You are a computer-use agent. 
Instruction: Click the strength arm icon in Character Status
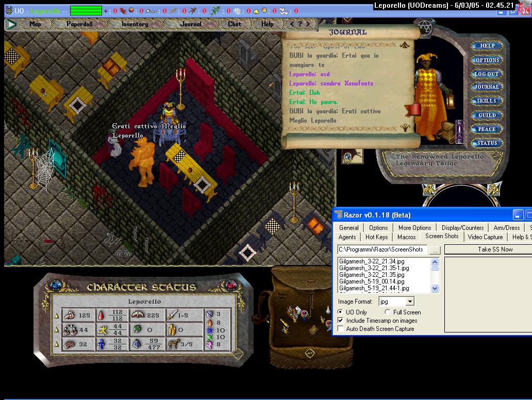point(69,315)
